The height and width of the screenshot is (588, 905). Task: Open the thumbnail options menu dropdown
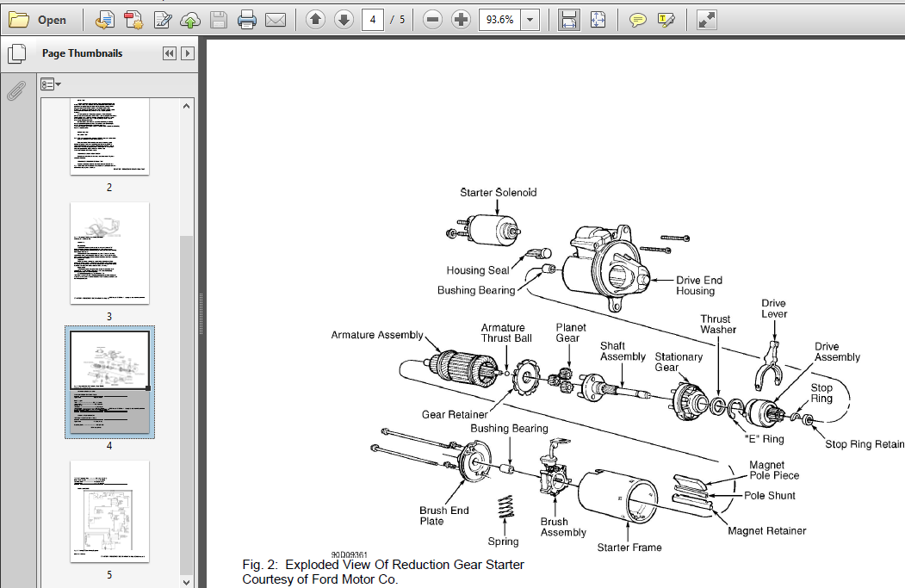click(51, 84)
